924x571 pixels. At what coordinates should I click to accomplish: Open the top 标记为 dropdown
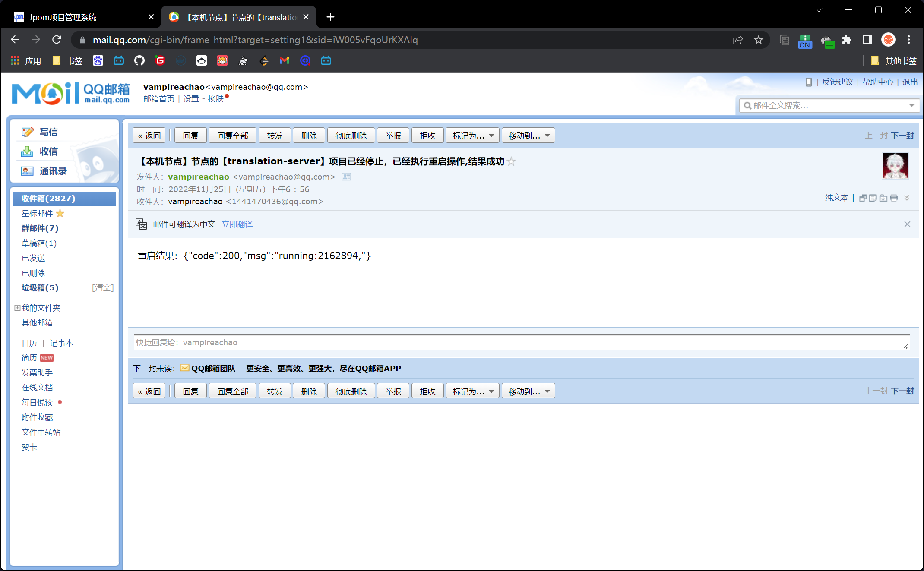tap(472, 136)
